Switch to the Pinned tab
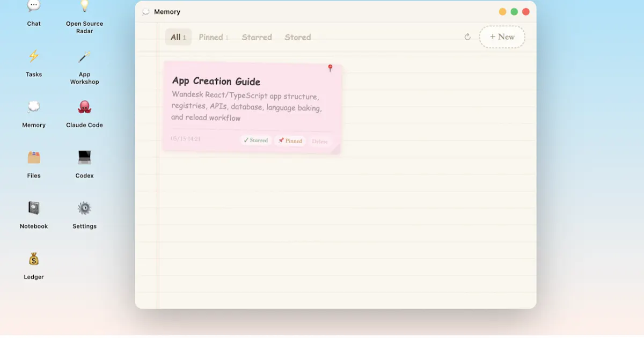 [x=214, y=37]
